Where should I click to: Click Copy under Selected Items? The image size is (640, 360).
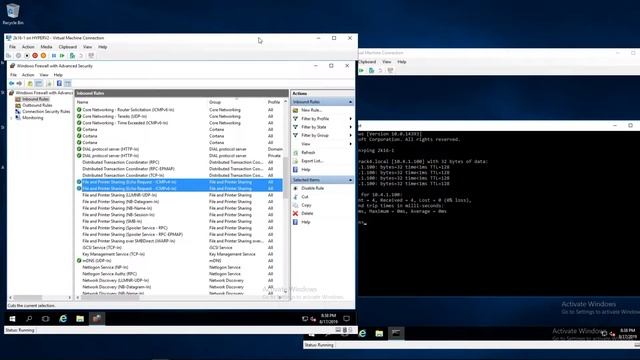click(x=306, y=205)
